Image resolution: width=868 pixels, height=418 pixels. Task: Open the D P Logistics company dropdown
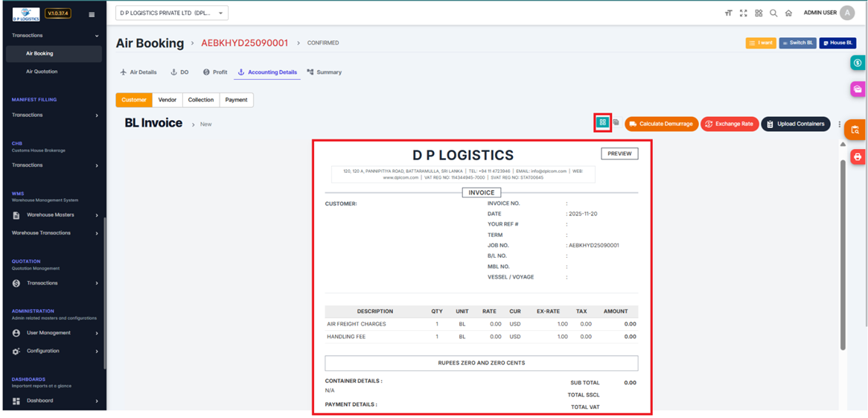pos(171,13)
